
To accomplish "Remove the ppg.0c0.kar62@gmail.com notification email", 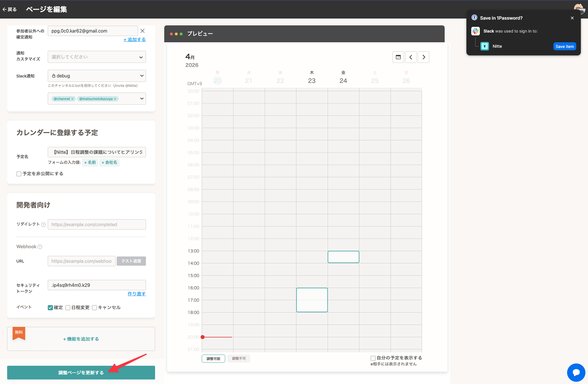I will (x=142, y=31).
